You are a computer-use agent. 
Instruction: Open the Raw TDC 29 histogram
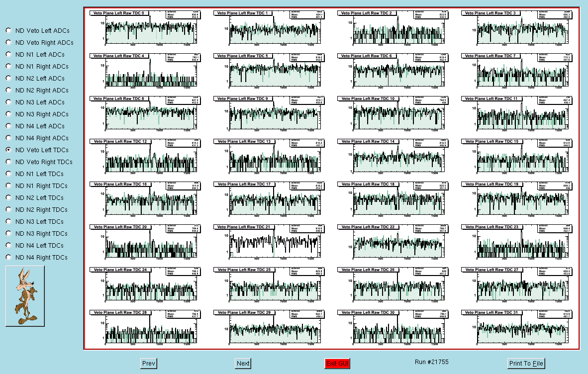coord(269,328)
